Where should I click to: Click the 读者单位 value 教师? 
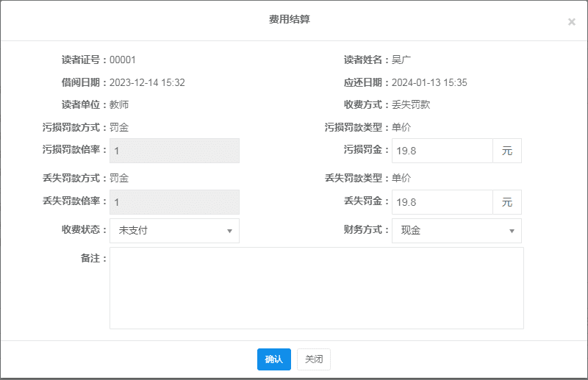pos(119,104)
